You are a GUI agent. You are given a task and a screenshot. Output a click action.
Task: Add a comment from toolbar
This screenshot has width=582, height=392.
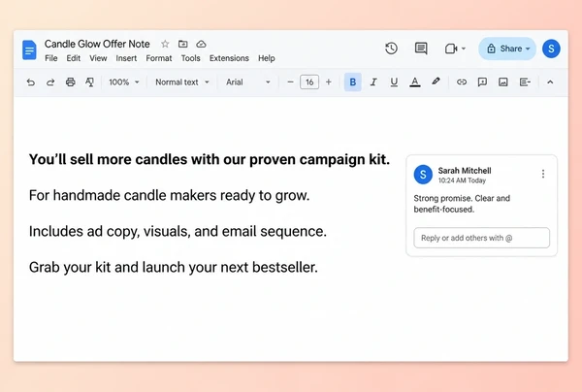coord(482,82)
